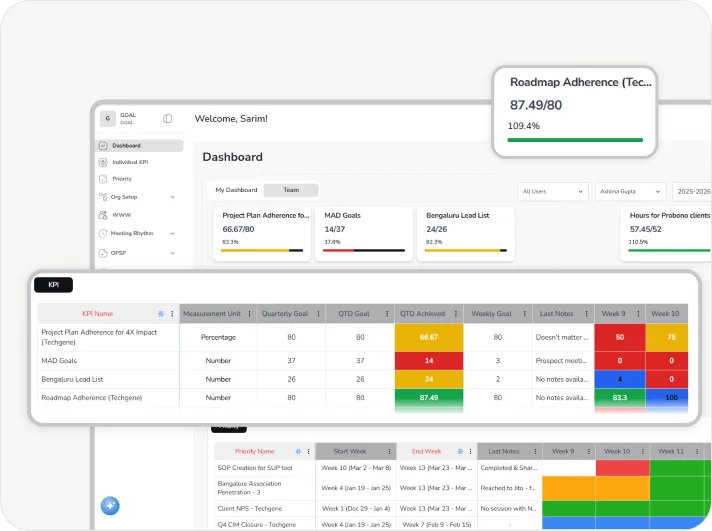Click the red 14 QTD Achieved cell

[429, 361]
